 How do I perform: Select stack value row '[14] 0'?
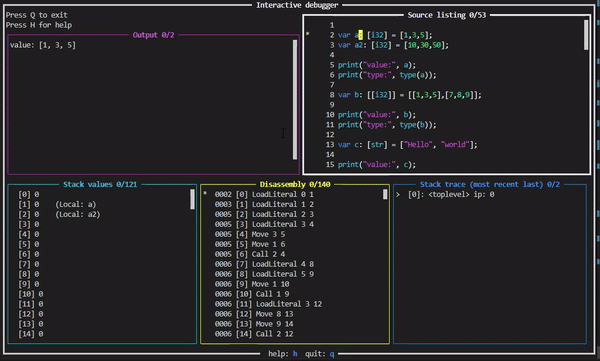coord(31,334)
